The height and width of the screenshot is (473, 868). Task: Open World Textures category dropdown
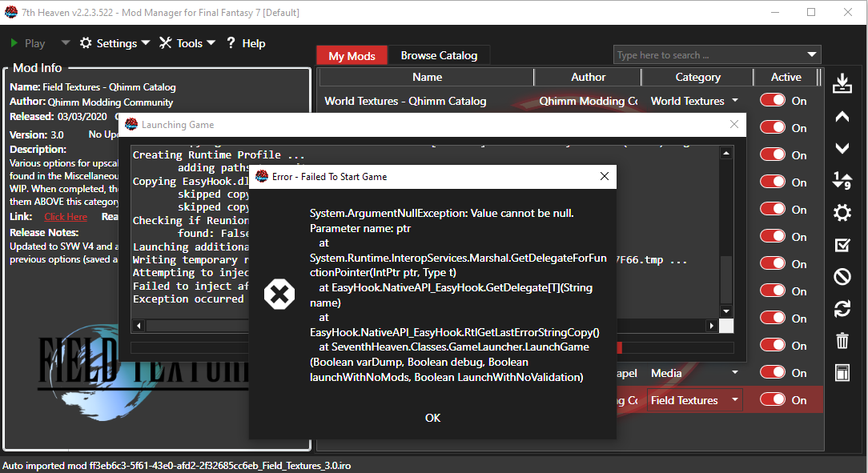click(x=735, y=101)
